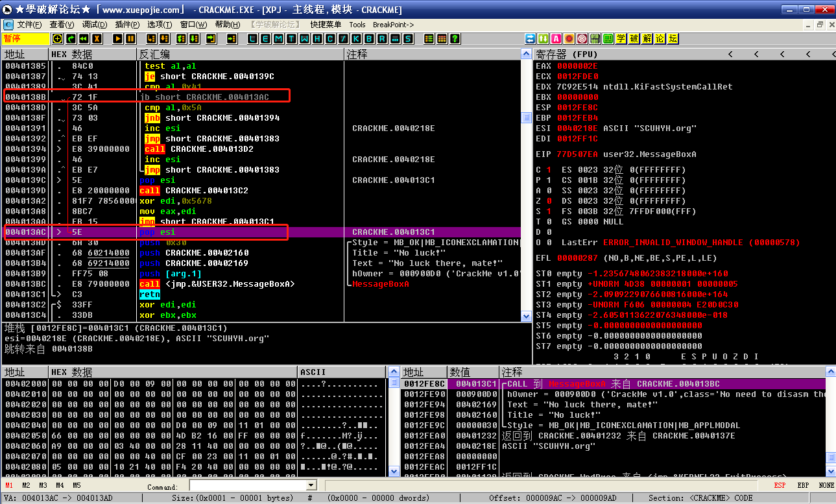Expand the Command box dropdown arrow

click(311, 485)
